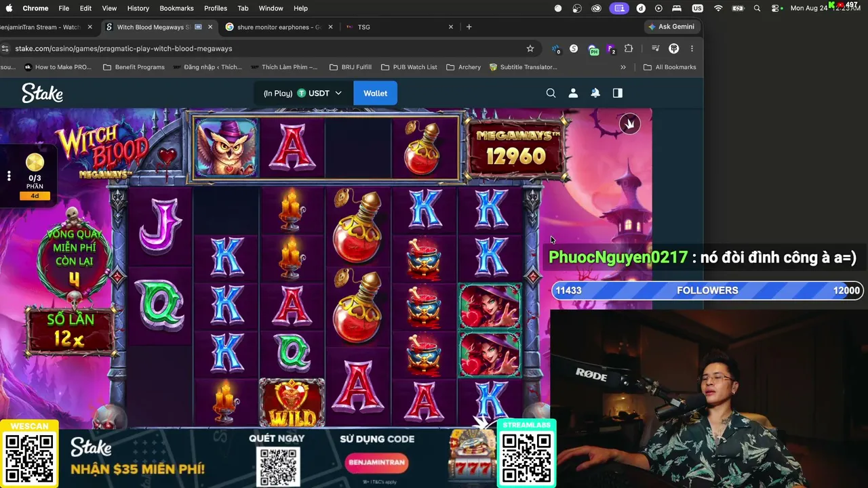Open the Thích Làm Phim bookmark
Viewport: 868px width, 488px height.
(285, 67)
